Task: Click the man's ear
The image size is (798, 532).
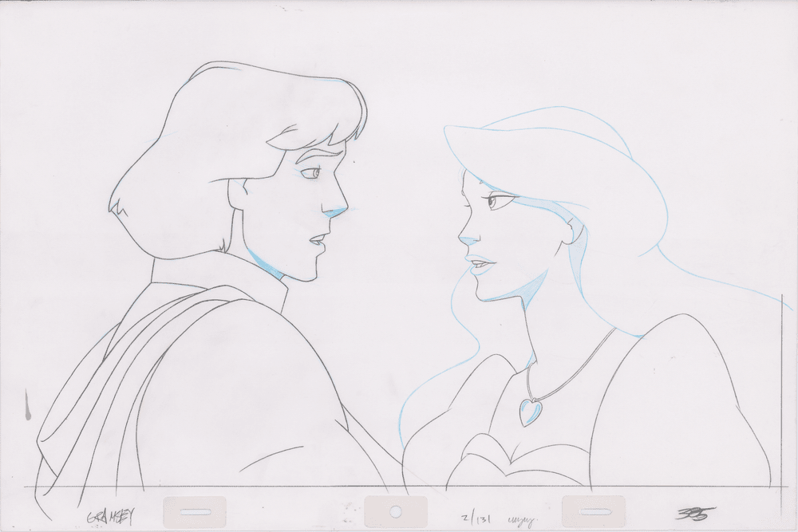Action: tap(237, 192)
